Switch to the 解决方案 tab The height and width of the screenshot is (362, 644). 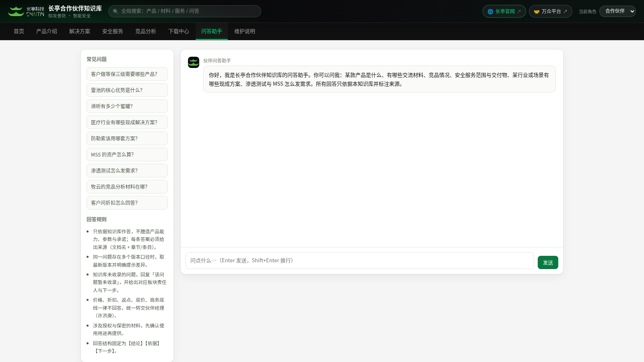tap(80, 31)
